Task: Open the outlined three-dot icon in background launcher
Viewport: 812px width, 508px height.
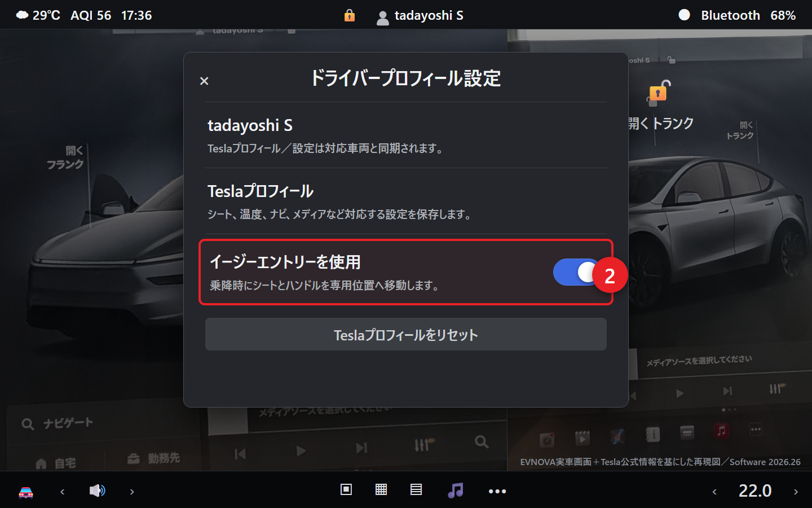Action: [x=756, y=430]
